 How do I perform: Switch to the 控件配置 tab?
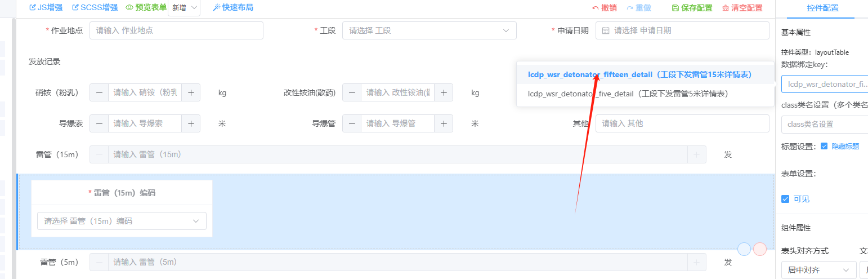click(x=822, y=8)
